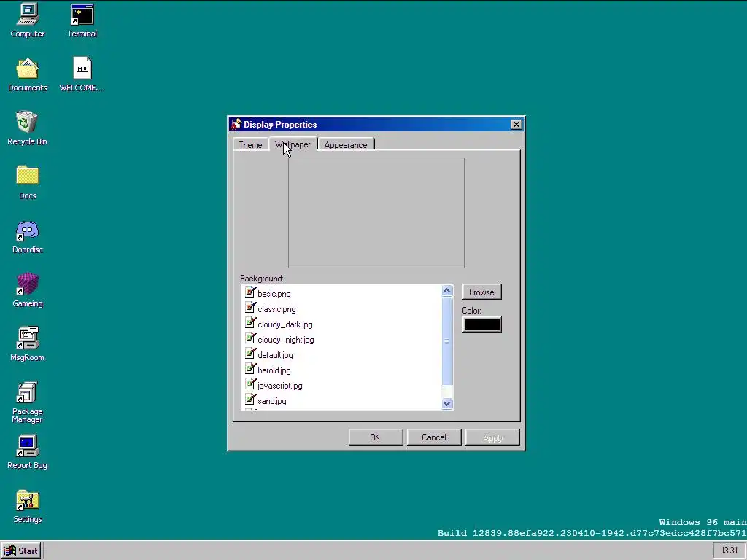Click the javascript.jpg image icon

[250, 384]
